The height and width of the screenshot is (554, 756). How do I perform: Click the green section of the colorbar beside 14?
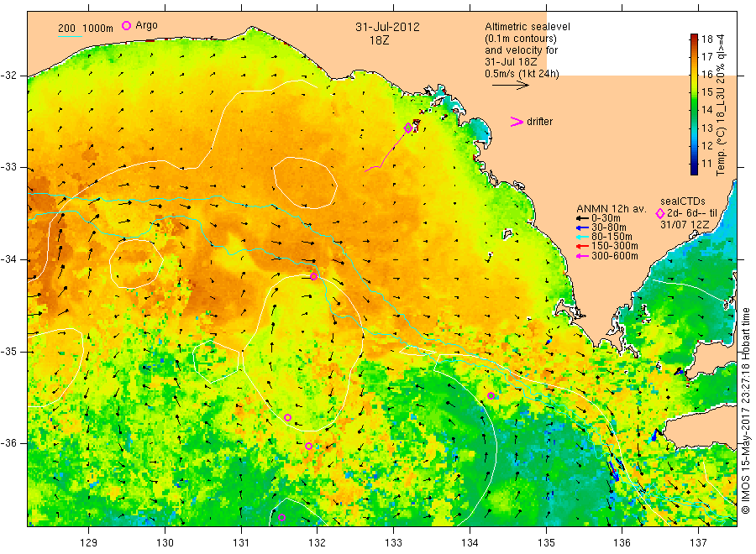(695, 109)
